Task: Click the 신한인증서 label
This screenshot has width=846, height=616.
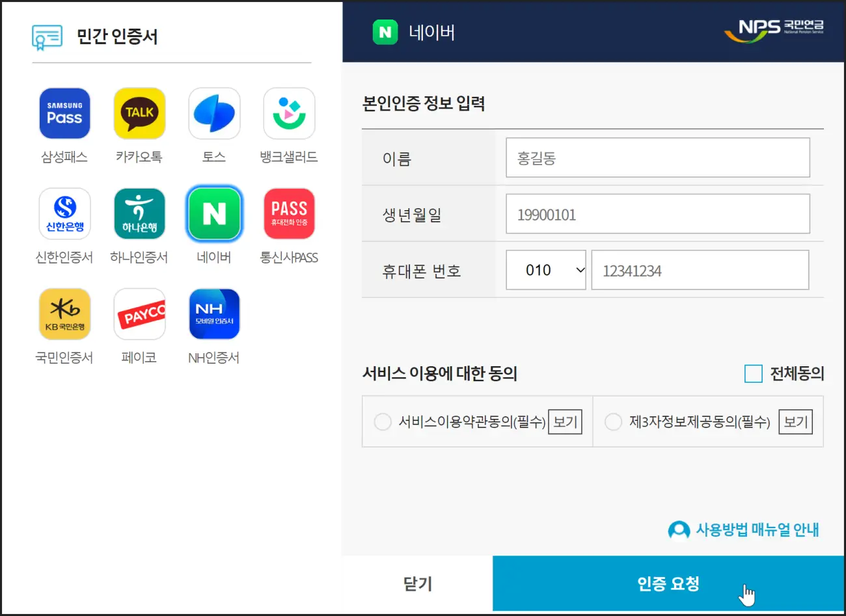Action: (x=64, y=257)
